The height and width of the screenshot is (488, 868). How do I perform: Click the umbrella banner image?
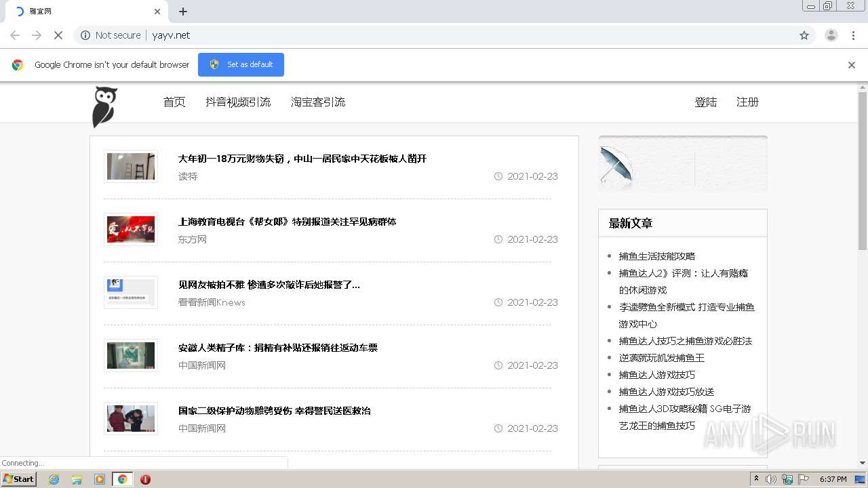[683, 163]
